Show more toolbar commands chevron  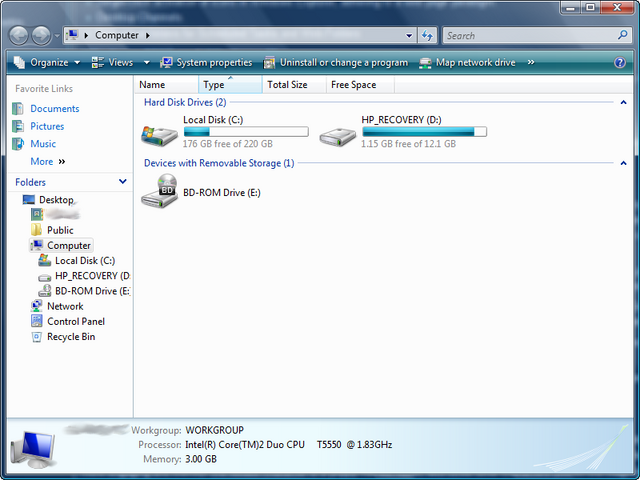point(531,62)
